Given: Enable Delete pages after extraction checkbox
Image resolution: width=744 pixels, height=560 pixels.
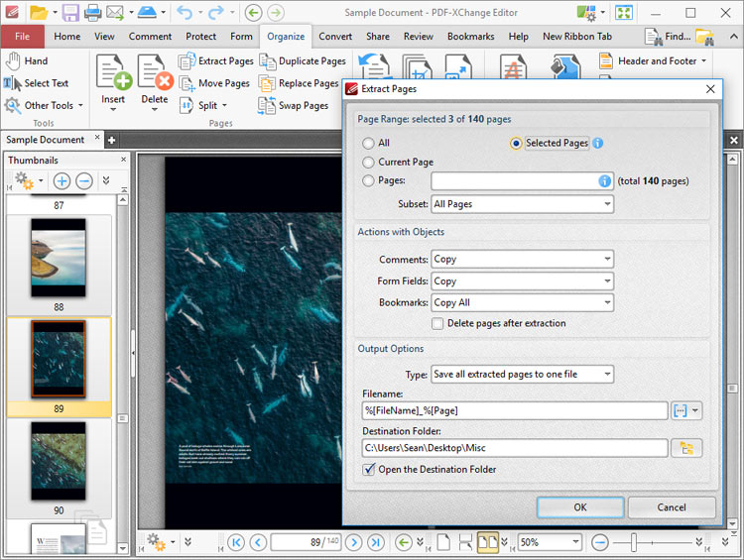Looking at the screenshot, I should [x=437, y=323].
